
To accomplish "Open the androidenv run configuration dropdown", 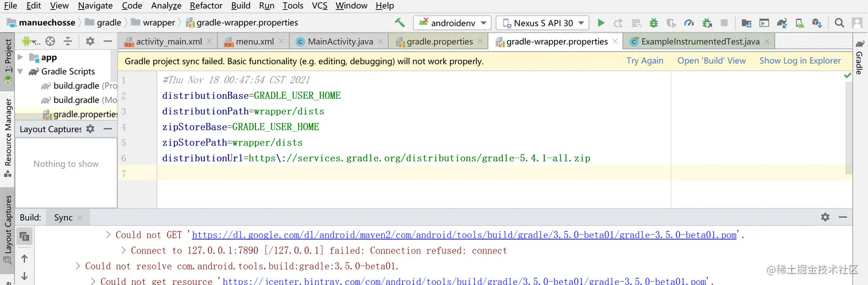I will (452, 23).
